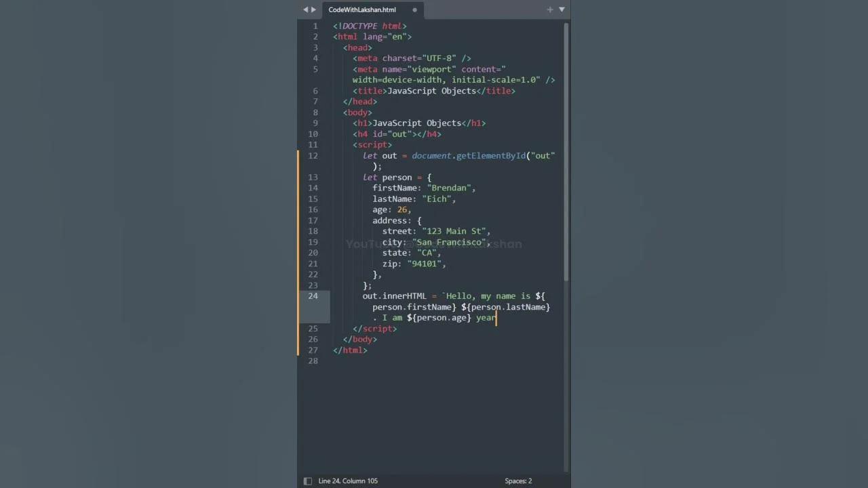Add a new tab with plus icon

coord(550,9)
